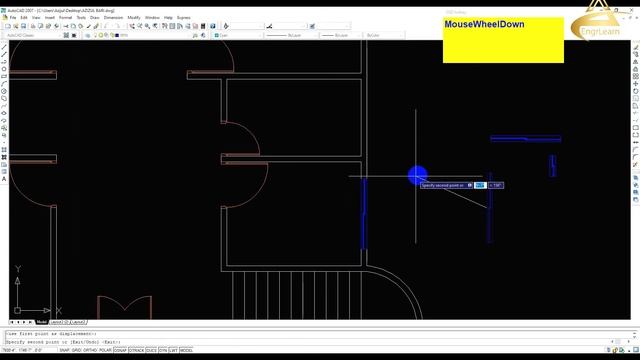Open the Insert menu
The width and height of the screenshot is (640, 360).
(50, 18)
